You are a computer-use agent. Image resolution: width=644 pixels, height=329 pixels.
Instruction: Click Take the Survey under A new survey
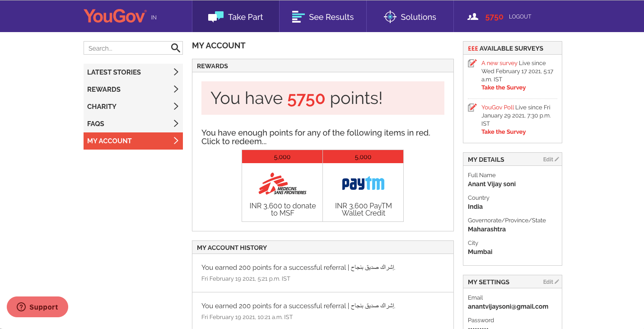(x=504, y=88)
